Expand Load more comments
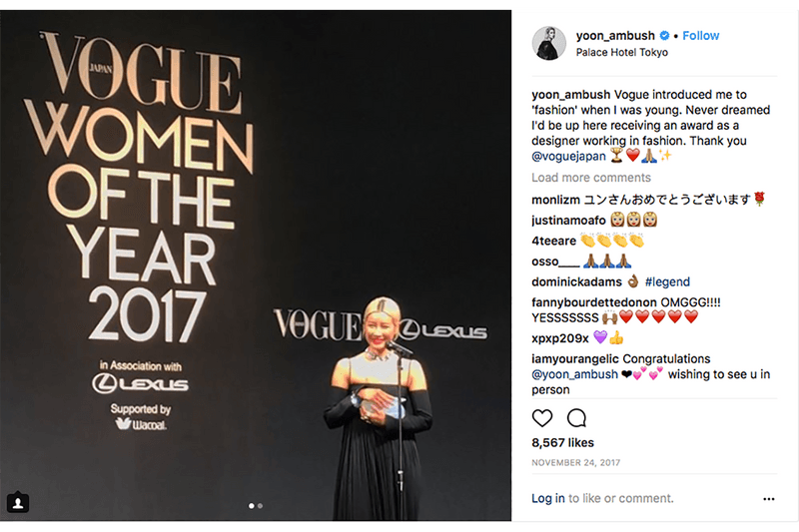Screen dimensions: 799x532 pos(591,178)
